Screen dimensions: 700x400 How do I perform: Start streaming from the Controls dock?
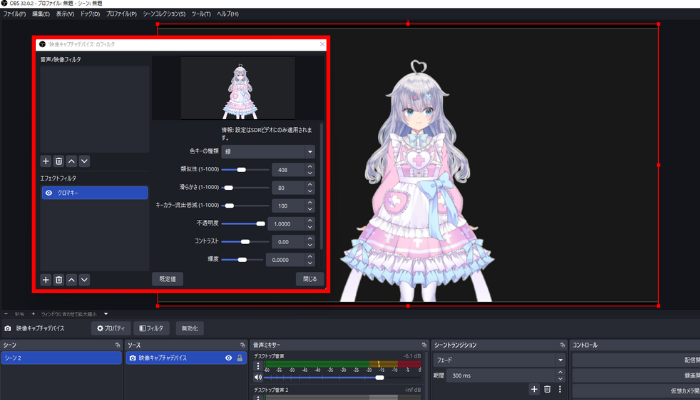[636, 360]
